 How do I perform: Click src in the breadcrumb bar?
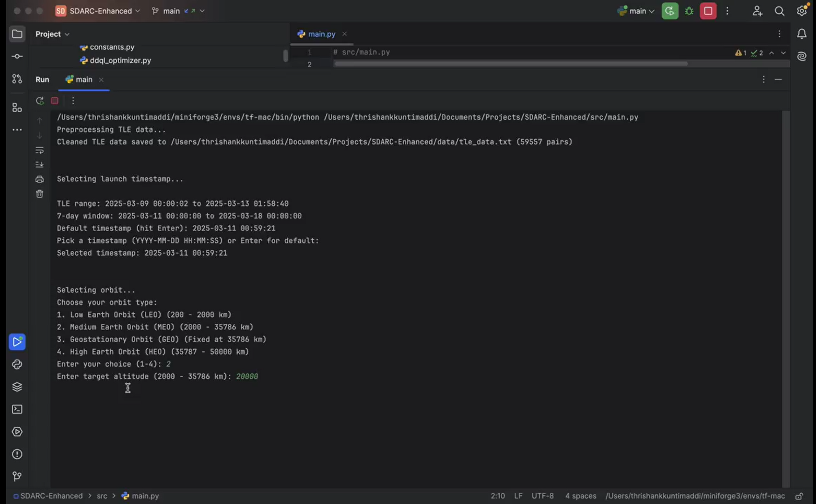102,496
